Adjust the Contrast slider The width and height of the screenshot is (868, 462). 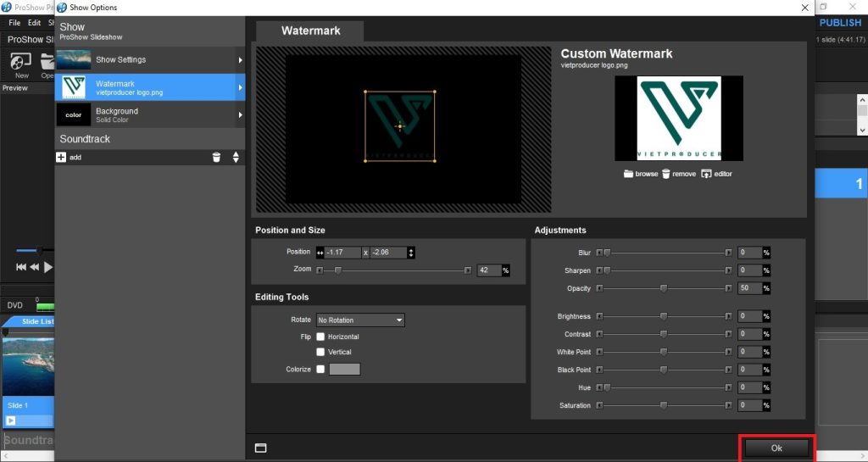click(x=664, y=334)
